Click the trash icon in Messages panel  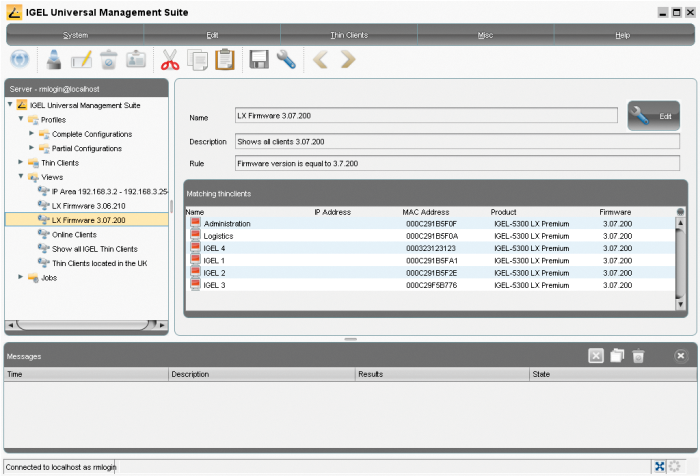click(638, 356)
